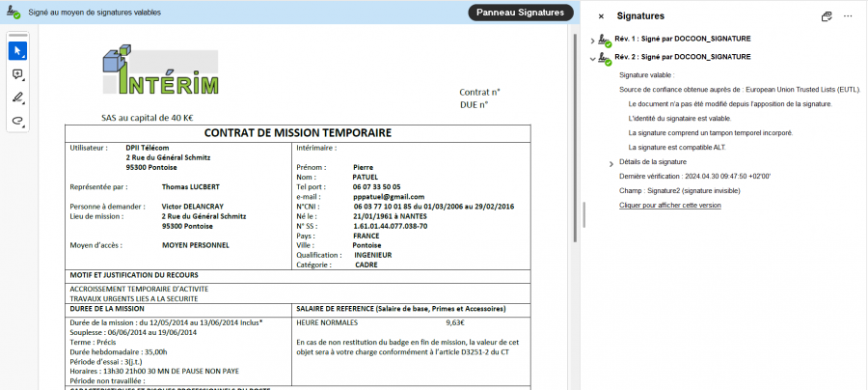
Task: Click 'DUREE DE LA MISSION' heading
Action: pyautogui.click(x=107, y=309)
